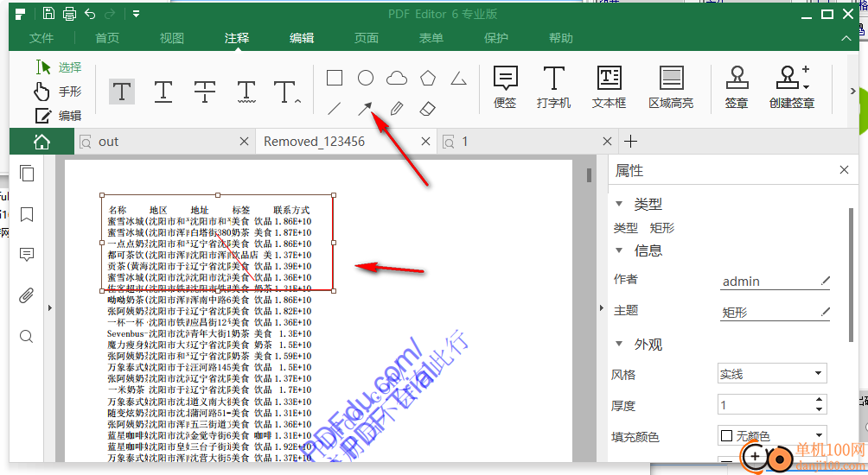
Task: Close document tab 1
Action: tap(607, 142)
